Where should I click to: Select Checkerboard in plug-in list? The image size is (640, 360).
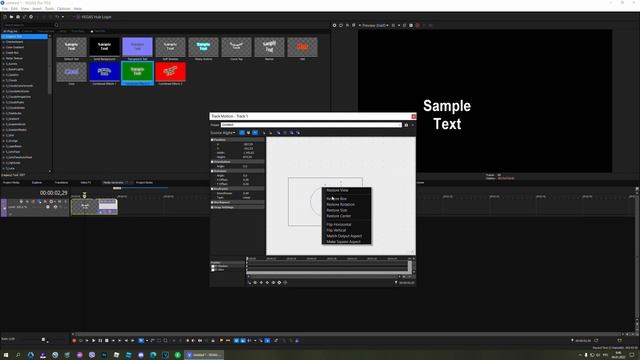(x=15, y=42)
